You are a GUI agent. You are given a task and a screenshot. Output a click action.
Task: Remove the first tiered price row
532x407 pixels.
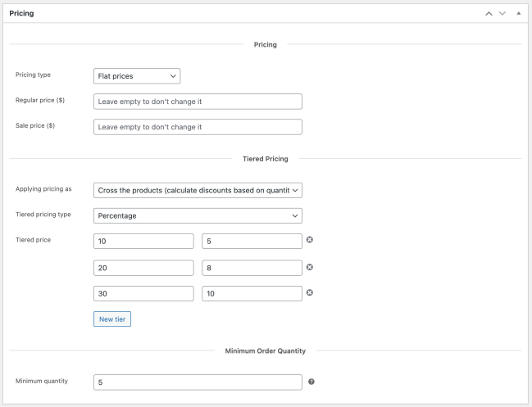point(310,240)
